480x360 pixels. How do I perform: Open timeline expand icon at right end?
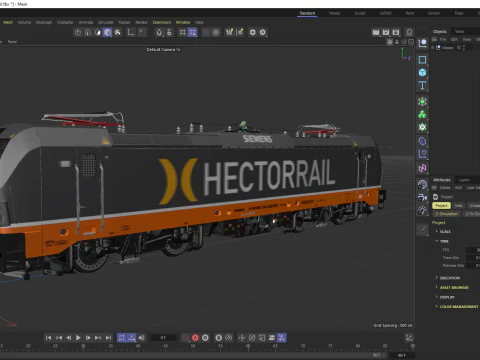tap(409, 338)
